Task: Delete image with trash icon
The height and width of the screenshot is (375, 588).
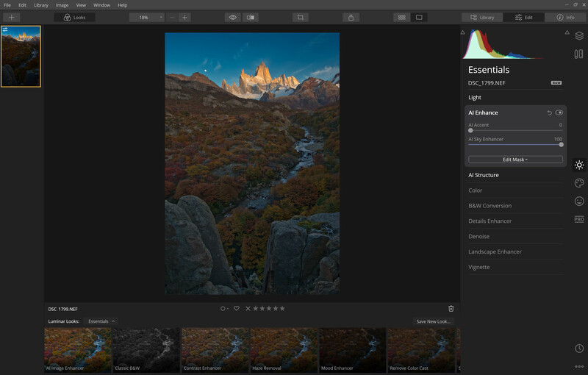Action: 451,309
